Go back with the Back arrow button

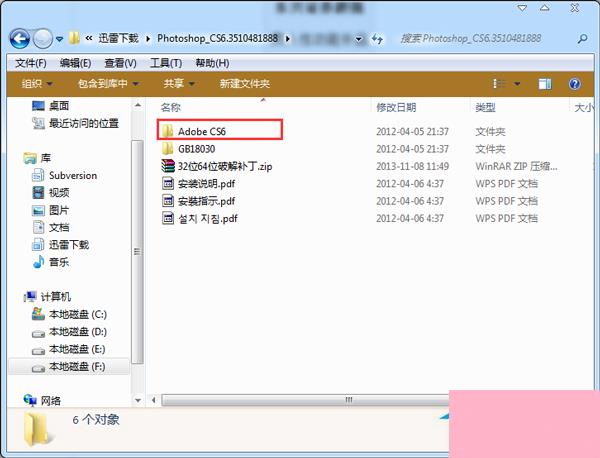[20, 39]
